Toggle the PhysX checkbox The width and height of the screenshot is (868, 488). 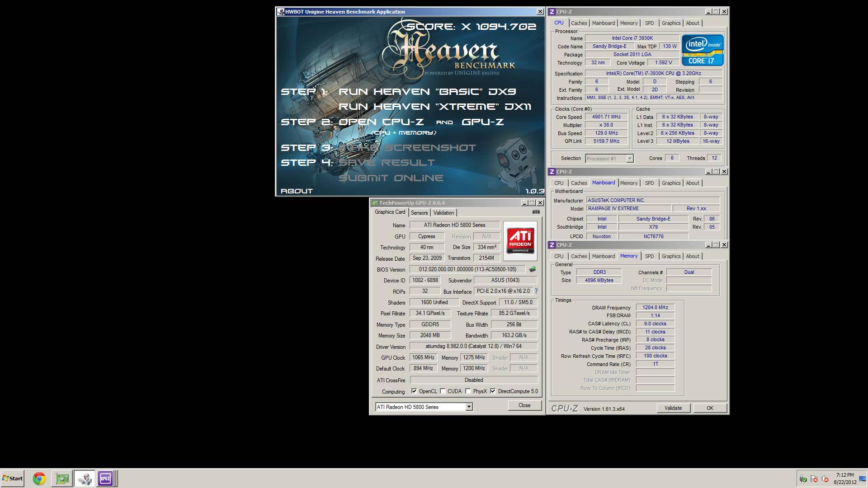468,391
